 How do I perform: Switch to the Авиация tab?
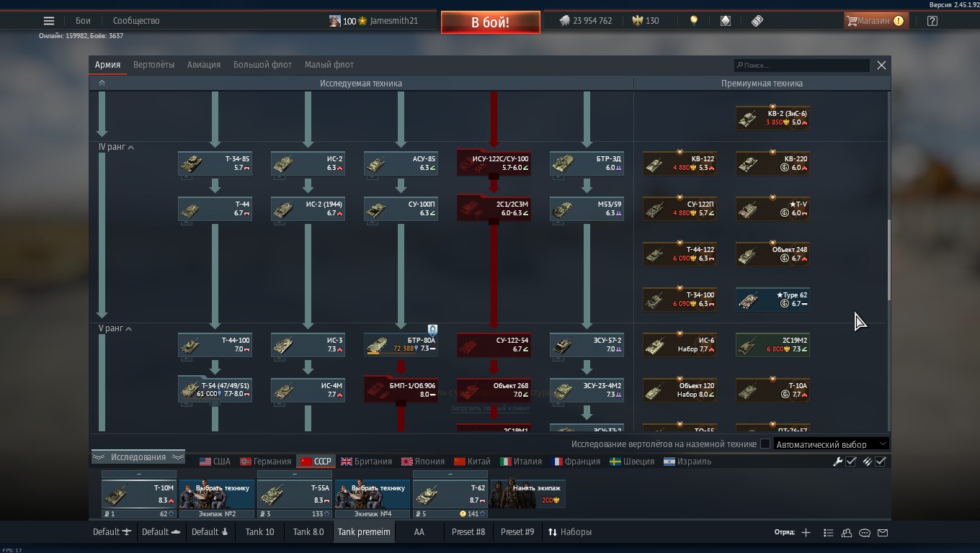point(204,65)
